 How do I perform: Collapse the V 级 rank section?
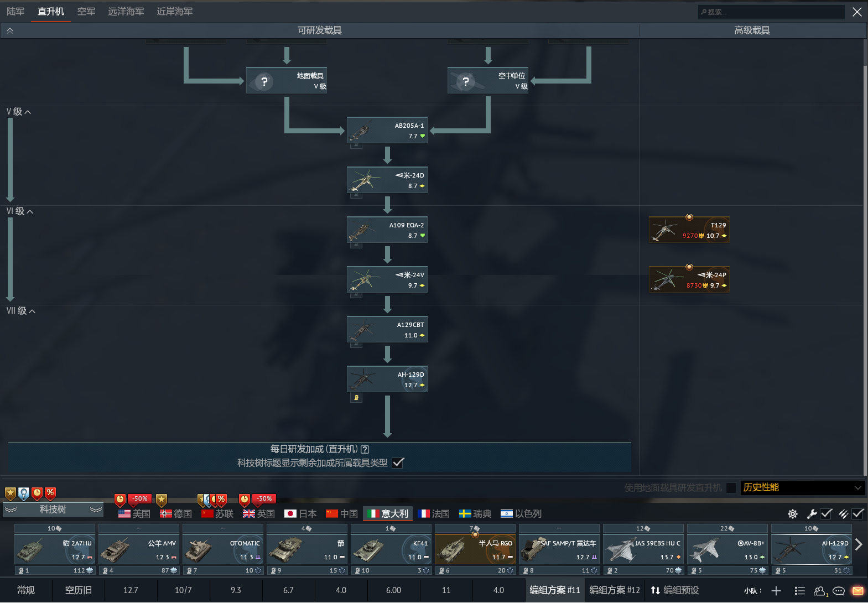[x=19, y=112]
